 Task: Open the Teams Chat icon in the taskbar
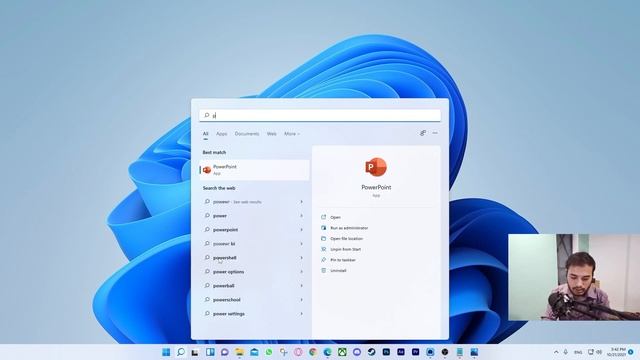[x=224, y=352]
